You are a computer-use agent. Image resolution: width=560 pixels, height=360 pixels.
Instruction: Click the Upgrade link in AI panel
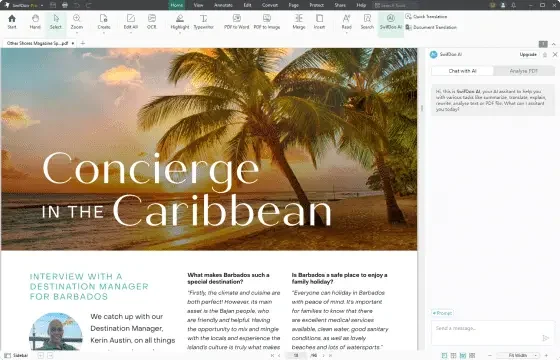click(x=528, y=54)
